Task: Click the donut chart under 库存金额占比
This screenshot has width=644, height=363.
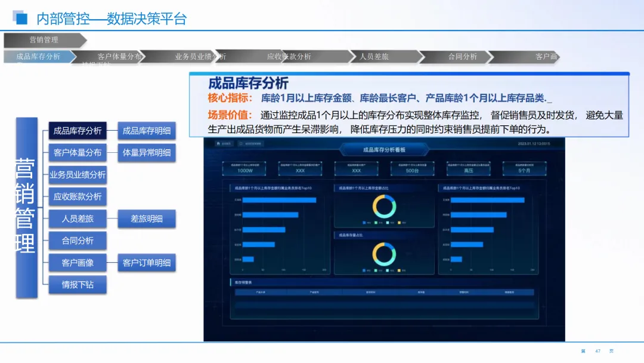Action: [385, 207]
